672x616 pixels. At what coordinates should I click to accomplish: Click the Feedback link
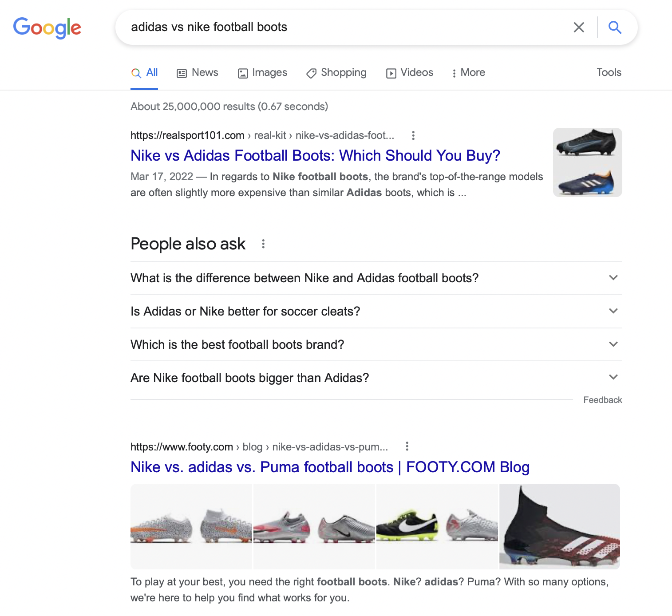tap(602, 400)
